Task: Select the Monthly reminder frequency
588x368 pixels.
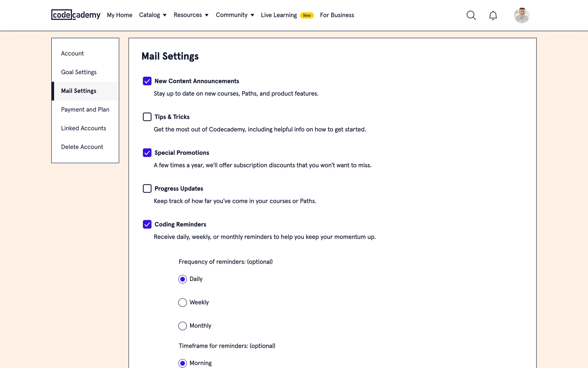Action: point(183,326)
